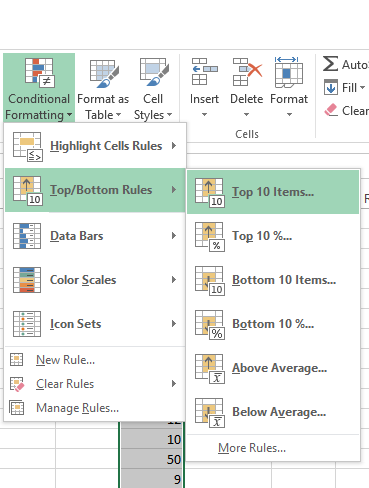Click the AutoSum sigma icon
The height and width of the screenshot is (488, 369).
click(x=330, y=64)
